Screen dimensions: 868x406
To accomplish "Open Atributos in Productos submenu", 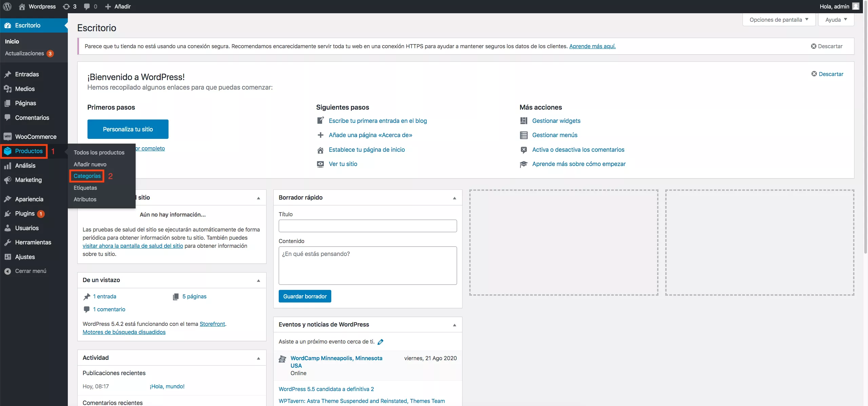I will 85,199.
